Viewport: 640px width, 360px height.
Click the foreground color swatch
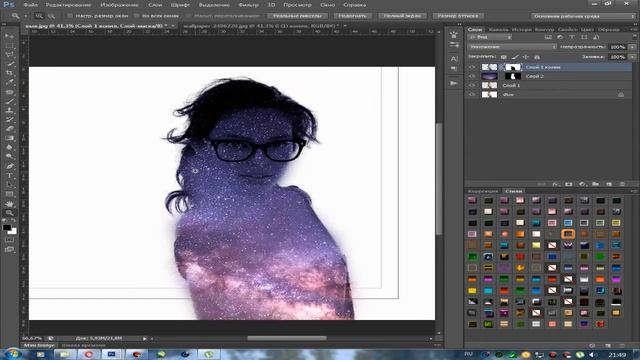pyautogui.click(x=7, y=227)
